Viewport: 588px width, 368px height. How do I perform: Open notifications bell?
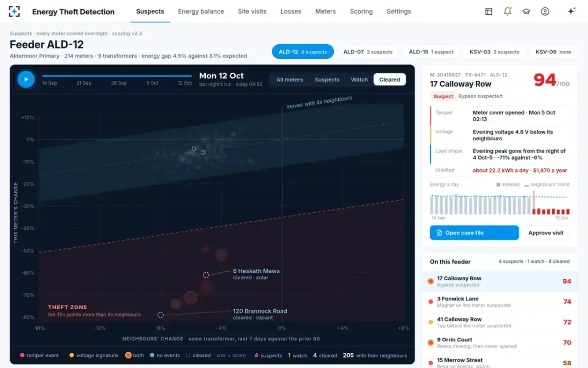point(507,11)
